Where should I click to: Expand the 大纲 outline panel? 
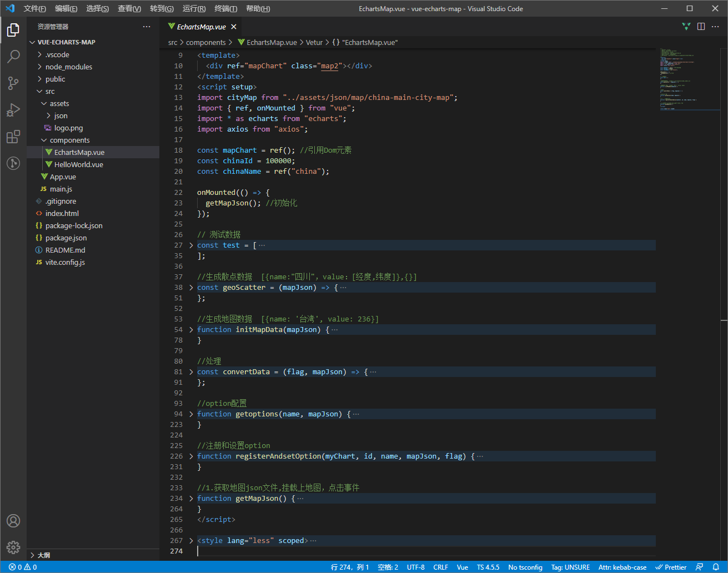[43, 555]
